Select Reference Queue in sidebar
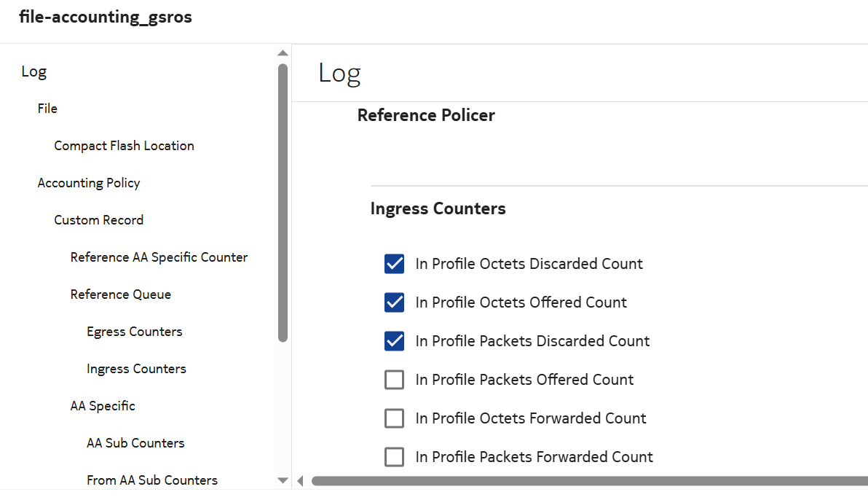 tap(121, 294)
